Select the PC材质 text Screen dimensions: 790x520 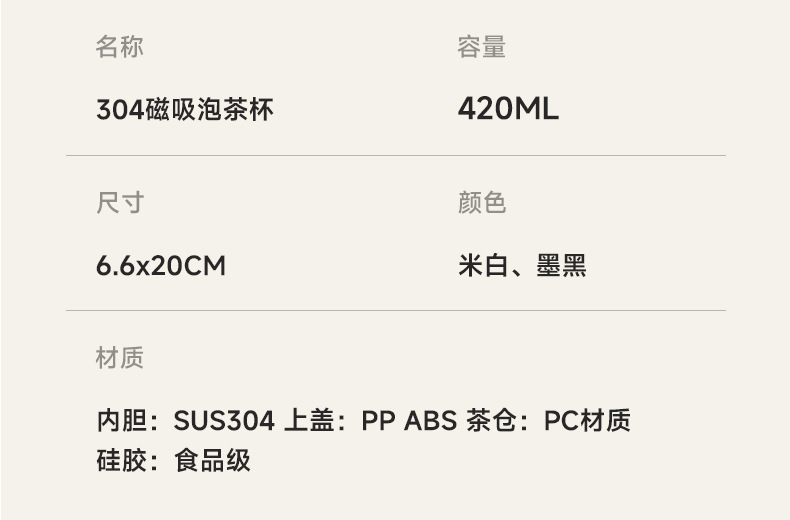587,421
